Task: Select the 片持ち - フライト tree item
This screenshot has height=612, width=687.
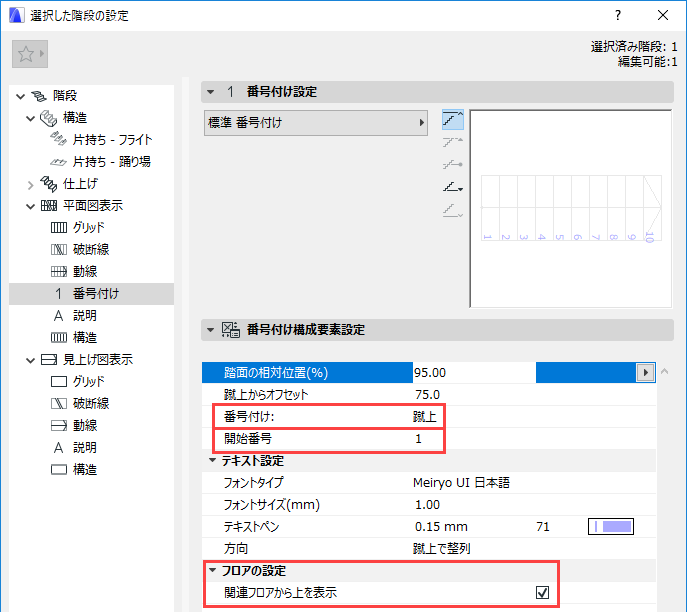Action: click(113, 140)
